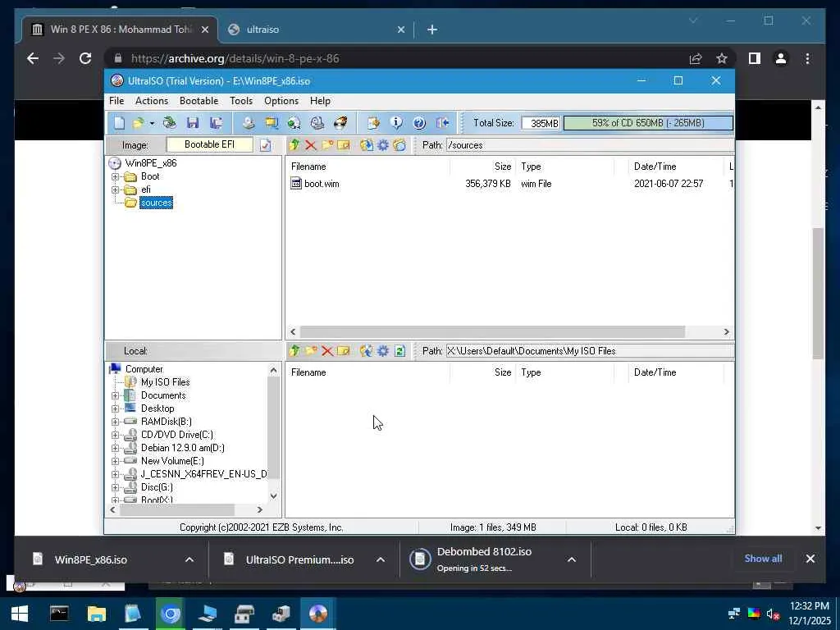The image size is (840, 630).
Task: Sort image list by Date/Time column header
Action: pos(655,167)
